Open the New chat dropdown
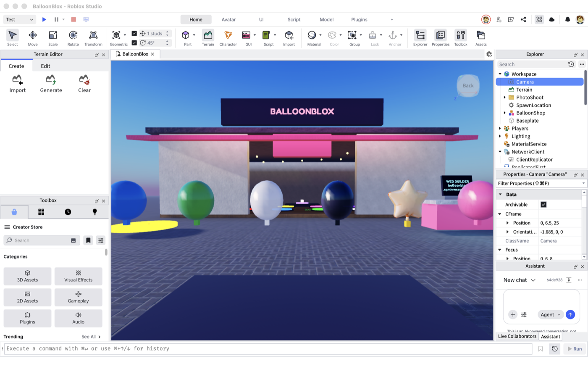Viewport: 588px width, 369px height. tap(520, 280)
